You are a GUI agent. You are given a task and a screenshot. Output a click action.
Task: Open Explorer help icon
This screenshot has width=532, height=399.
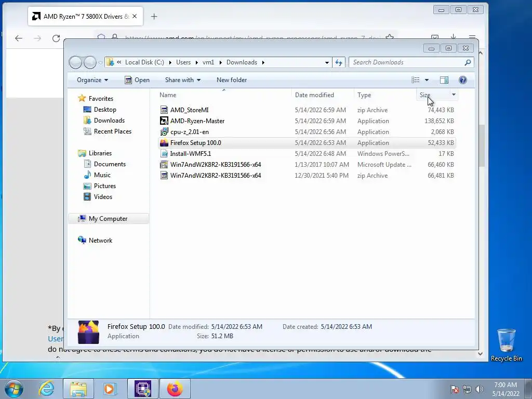[x=462, y=79]
